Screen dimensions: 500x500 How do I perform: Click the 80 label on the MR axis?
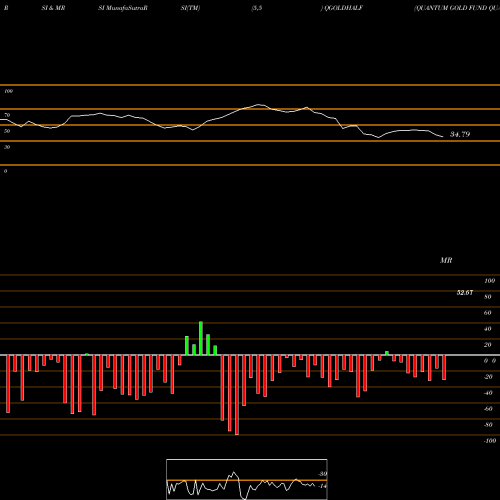tap(488, 297)
